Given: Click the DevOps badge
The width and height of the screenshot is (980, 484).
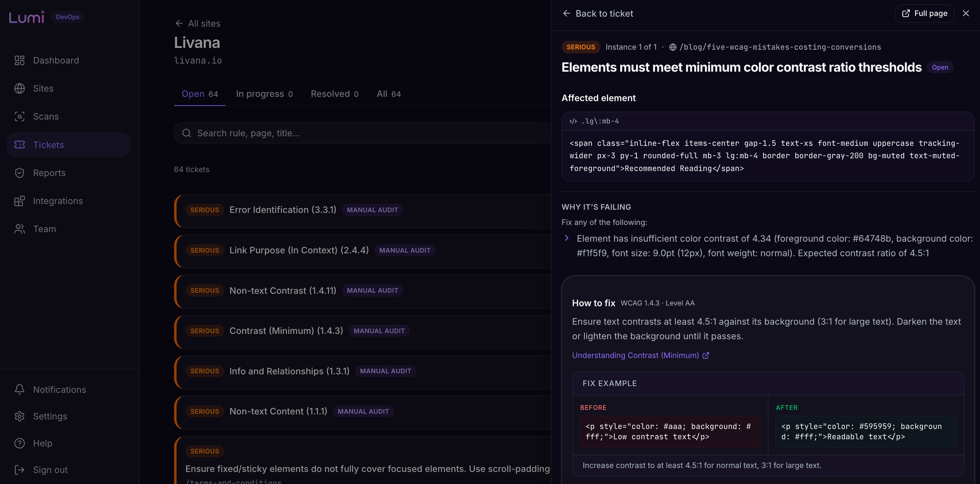Looking at the screenshot, I should click(68, 17).
